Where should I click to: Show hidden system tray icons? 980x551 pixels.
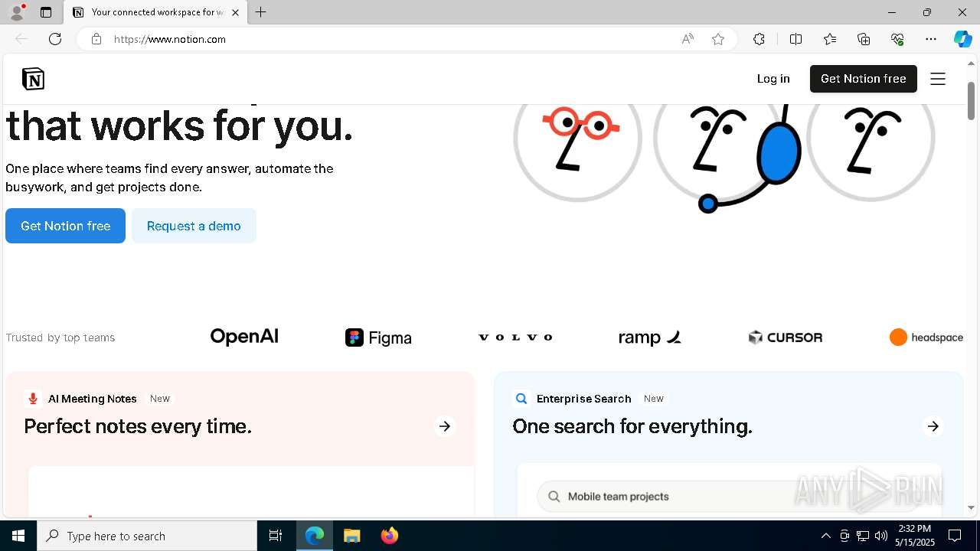[825, 536]
